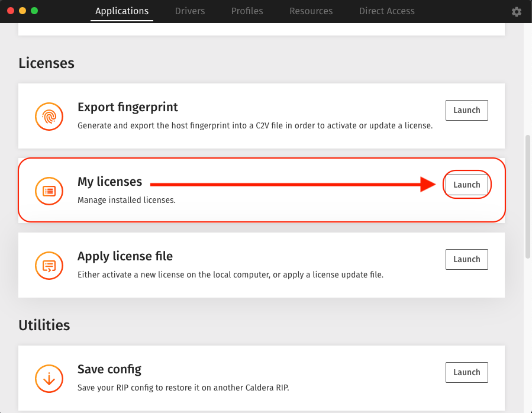Image resolution: width=532 pixels, height=413 pixels.
Task: Click the C2V file fingerprint description text
Action: (x=255, y=125)
